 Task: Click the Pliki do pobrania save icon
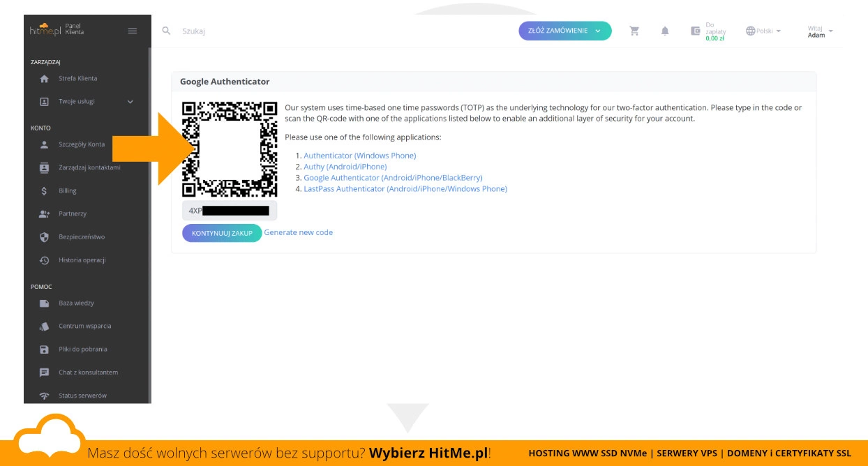coord(45,349)
